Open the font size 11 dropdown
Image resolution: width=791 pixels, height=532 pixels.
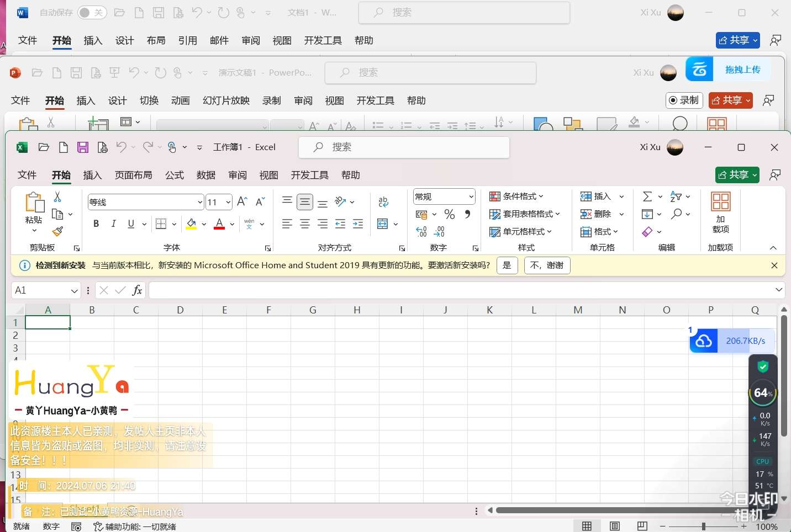(228, 202)
